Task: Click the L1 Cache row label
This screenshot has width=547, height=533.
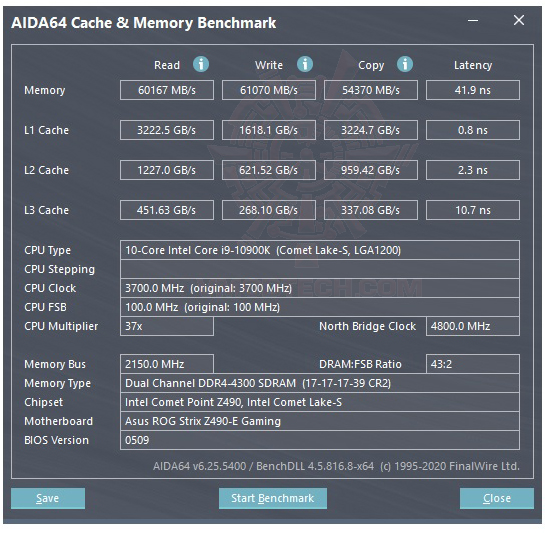Action: (46, 130)
